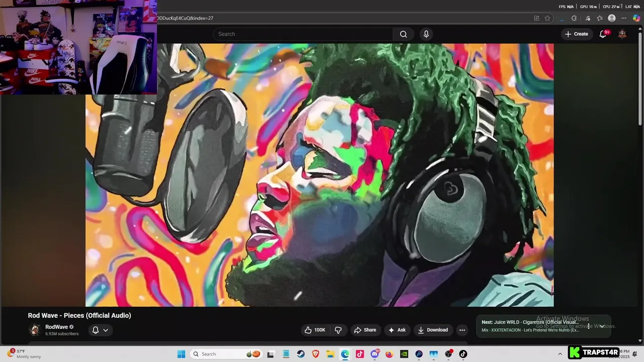The height and width of the screenshot is (362, 644).
Task: Toggle subscription notifications bell for RodWave
Action: 100,330
